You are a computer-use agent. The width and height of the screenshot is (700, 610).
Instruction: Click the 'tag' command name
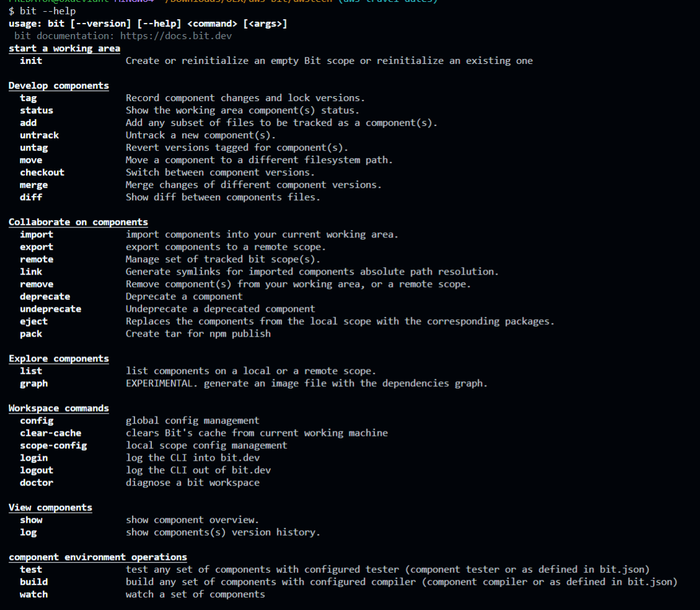pyautogui.click(x=28, y=98)
